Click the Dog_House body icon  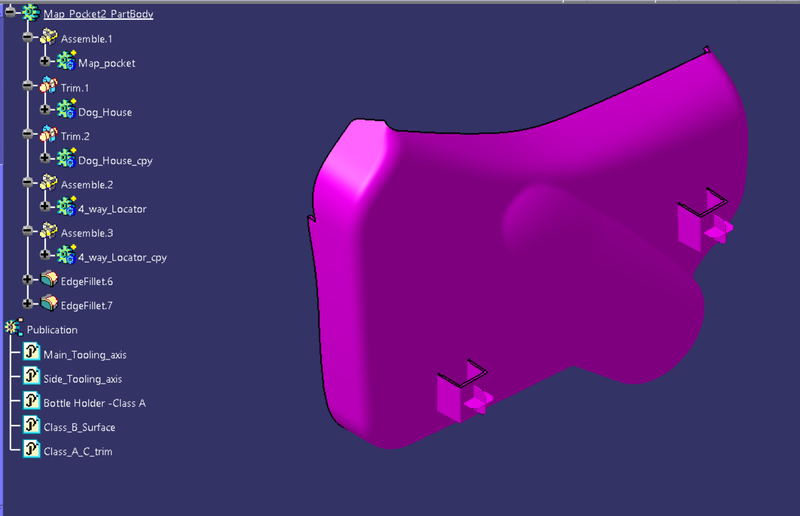pyautogui.click(x=66, y=110)
